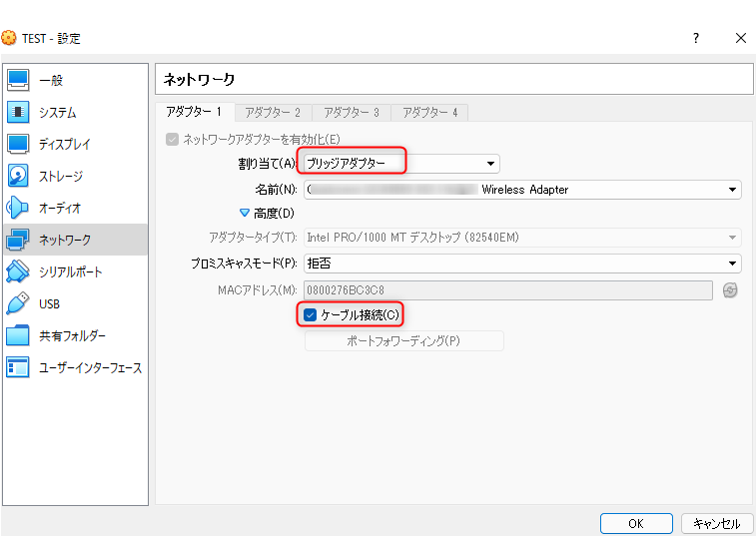756x537 pixels.
Task: Select the ネットワーク icon in sidebar
Action: pos(18,240)
